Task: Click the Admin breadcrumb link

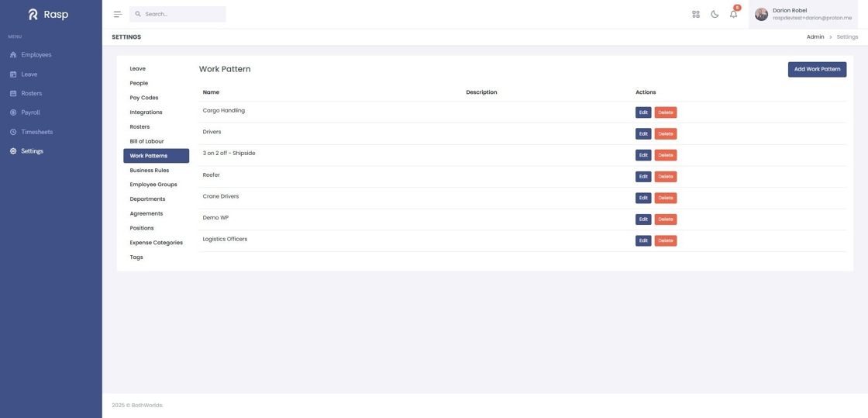Action: click(815, 37)
